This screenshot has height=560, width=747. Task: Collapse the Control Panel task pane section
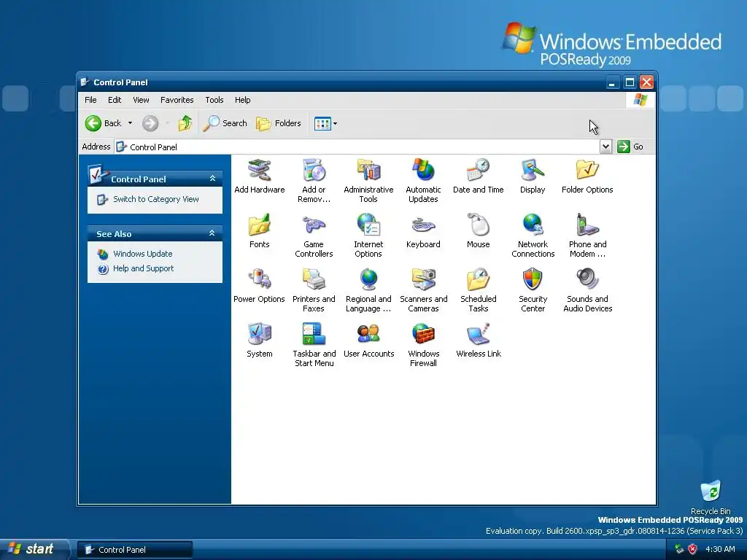click(212, 179)
